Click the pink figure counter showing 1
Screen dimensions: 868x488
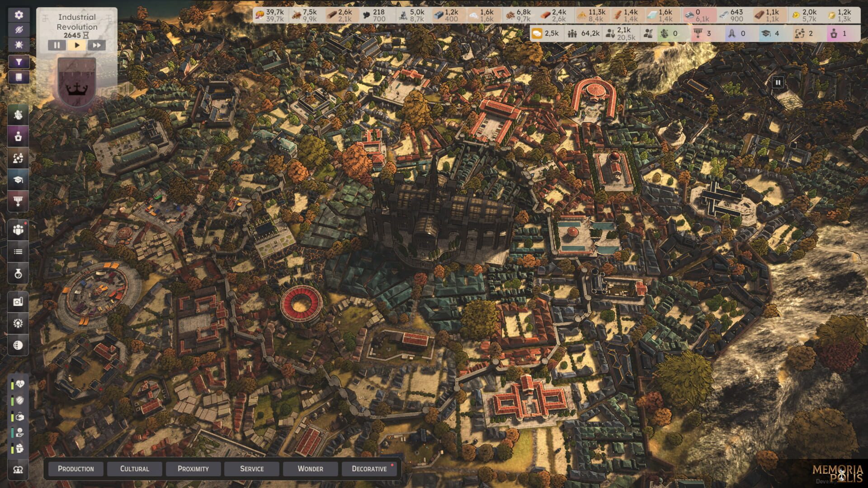(839, 33)
